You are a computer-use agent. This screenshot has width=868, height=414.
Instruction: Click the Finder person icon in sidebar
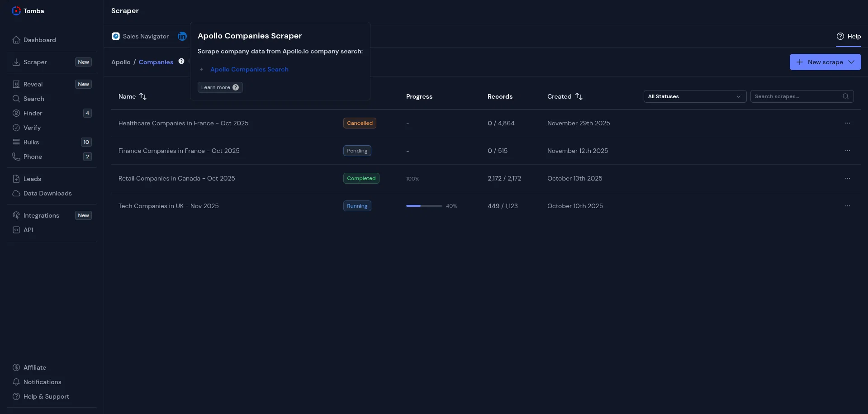tap(16, 113)
